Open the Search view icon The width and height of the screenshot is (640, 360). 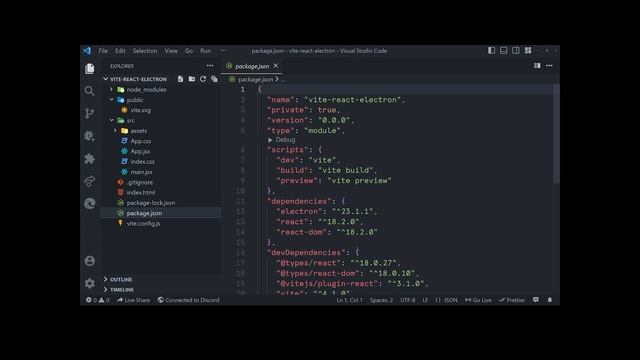(90, 91)
